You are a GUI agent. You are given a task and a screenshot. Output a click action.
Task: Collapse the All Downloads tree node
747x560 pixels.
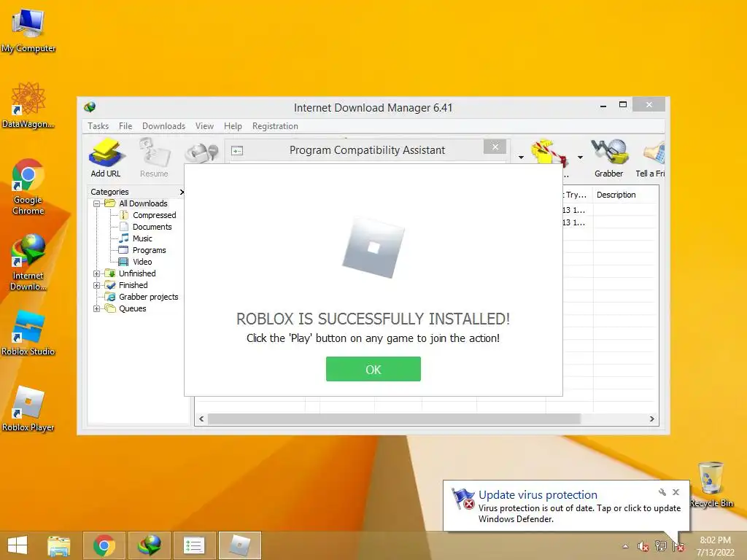click(x=97, y=204)
